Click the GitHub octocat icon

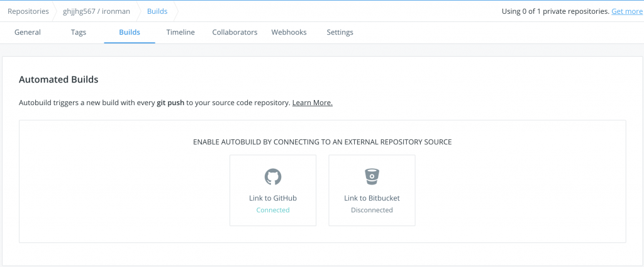coord(272,176)
